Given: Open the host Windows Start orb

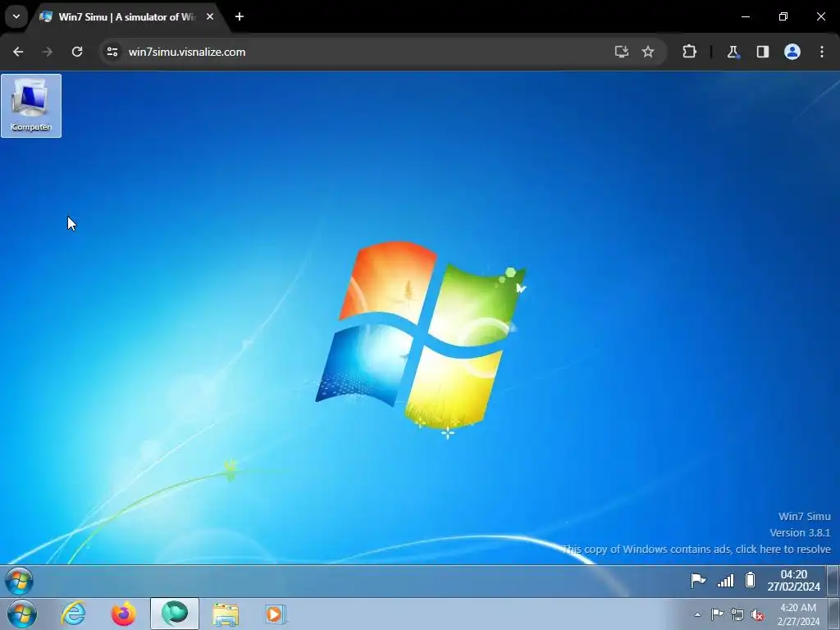Looking at the screenshot, I should 22,614.
